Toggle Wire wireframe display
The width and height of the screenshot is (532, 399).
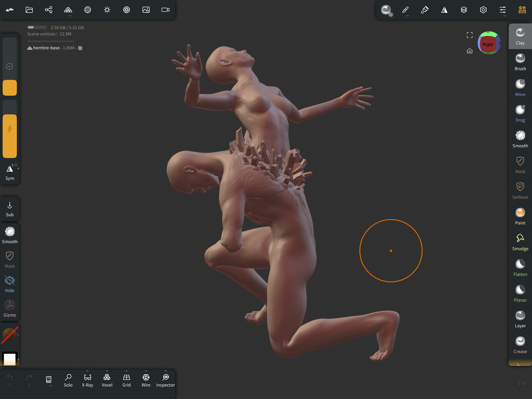tap(146, 380)
